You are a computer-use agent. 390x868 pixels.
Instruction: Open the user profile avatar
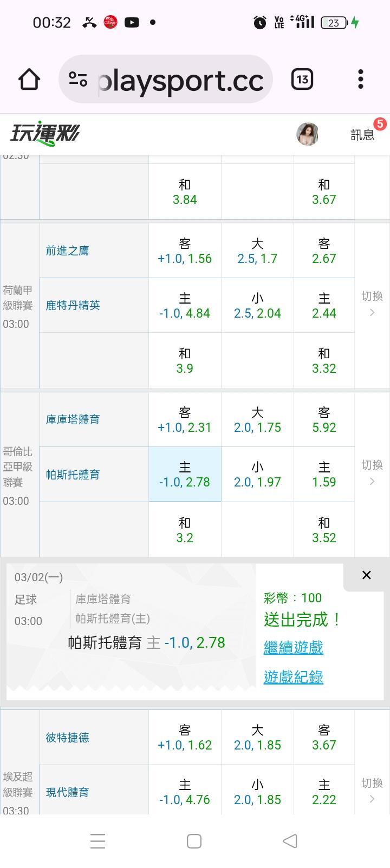(308, 134)
